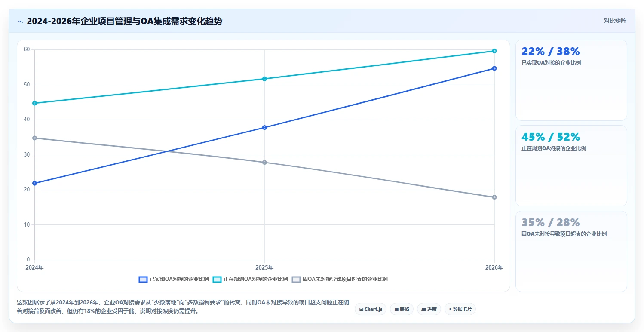Click the chart title 2024-2026年企业项目管理与OA集成需求变化趋势
The image size is (644, 332).
point(124,22)
